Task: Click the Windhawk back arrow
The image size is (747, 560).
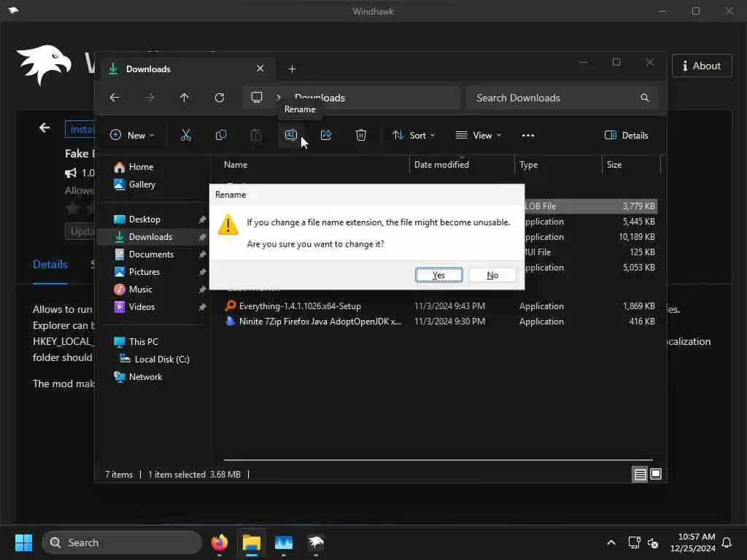Action: pyautogui.click(x=44, y=128)
